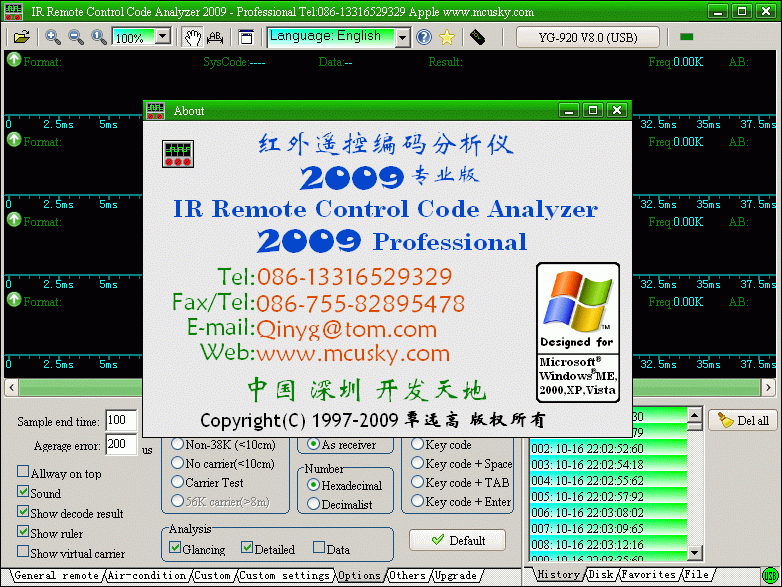Open the Favorites tab

tap(649, 575)
